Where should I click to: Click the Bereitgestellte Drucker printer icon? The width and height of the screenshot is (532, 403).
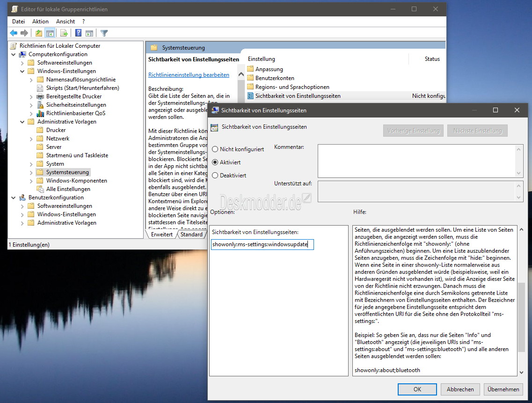pos(40,96)
